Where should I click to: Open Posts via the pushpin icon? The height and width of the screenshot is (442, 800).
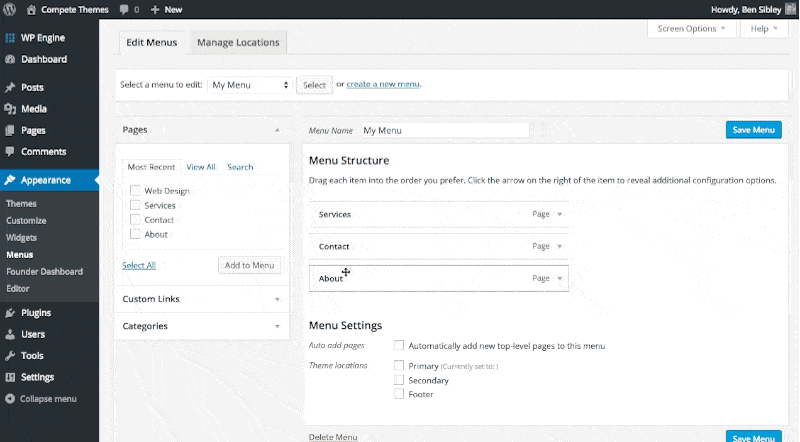click(x=10, y=87)
